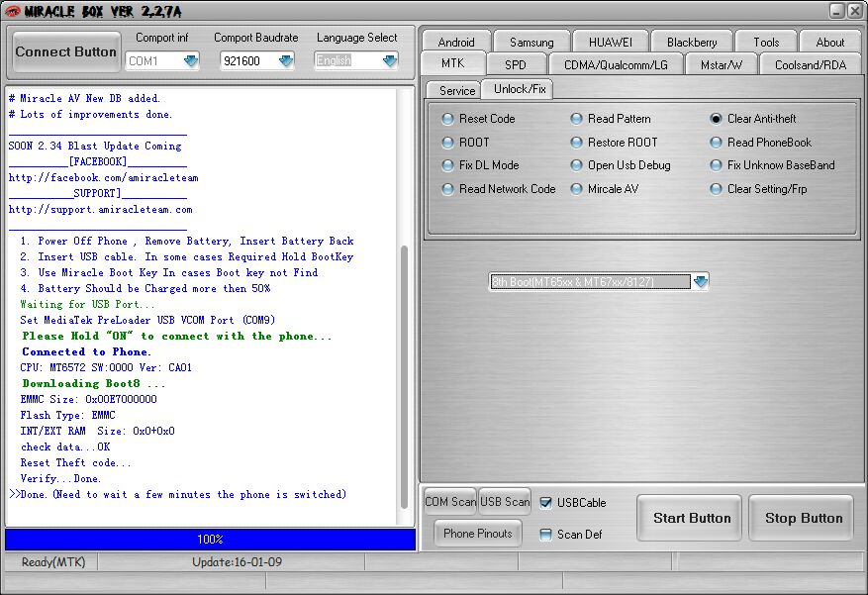This screenshot has width=868, height=595.
Task: Switch to the HUAWEI tab
Action: coord(611,42)
